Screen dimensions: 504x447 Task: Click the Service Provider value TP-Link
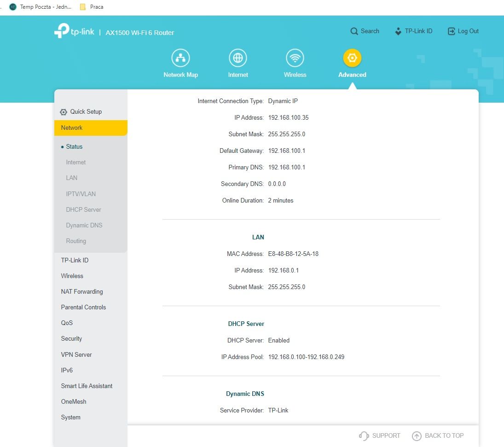[278, 411]
